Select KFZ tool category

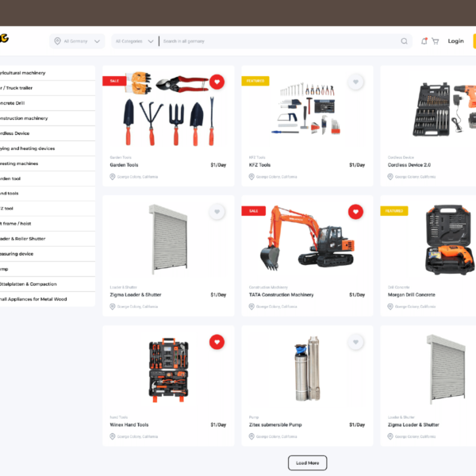point(48,209)
